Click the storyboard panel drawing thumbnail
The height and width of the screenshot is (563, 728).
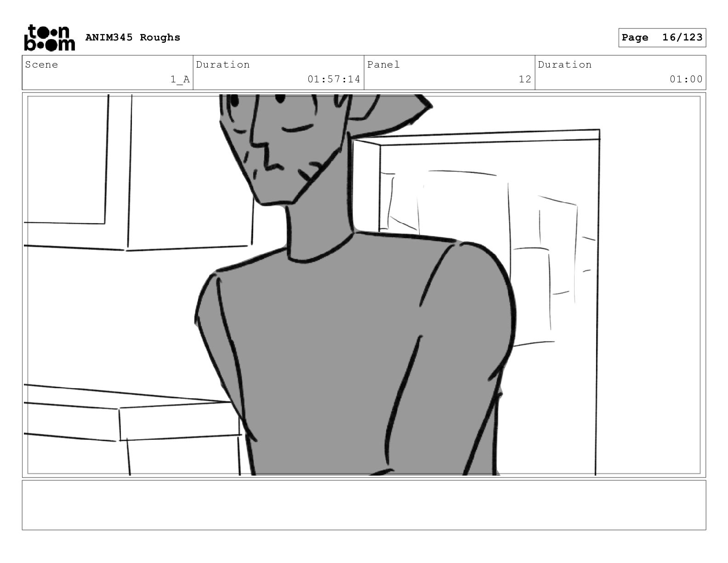[364, 285]
